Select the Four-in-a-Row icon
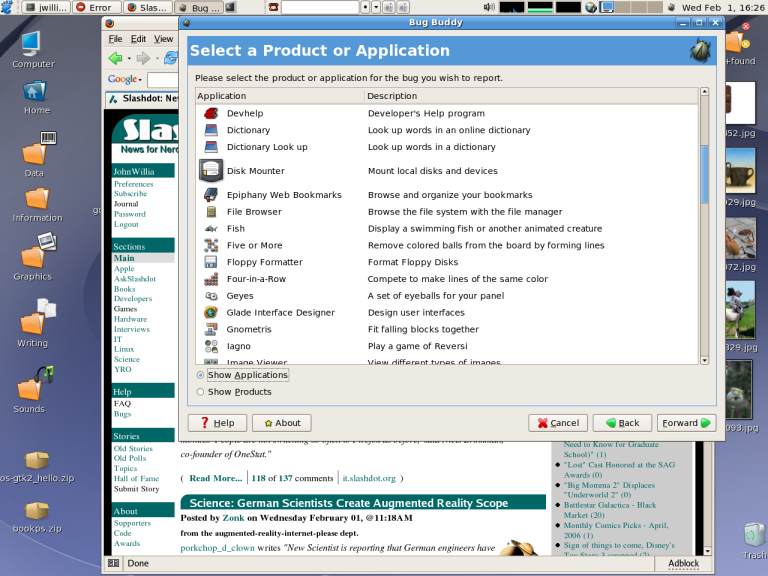768x576 pixels. pyautogui.click(x=211, y=279)
